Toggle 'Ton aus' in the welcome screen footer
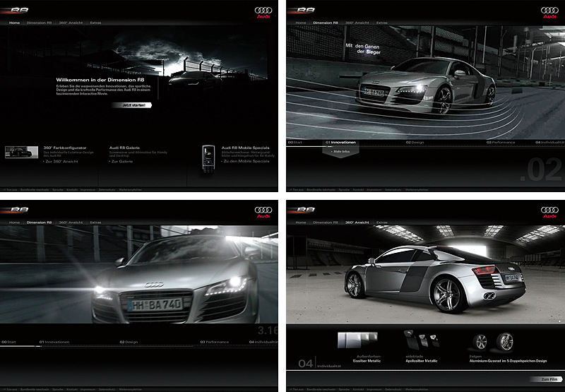565x392 pixels. (x=11, y=190)
